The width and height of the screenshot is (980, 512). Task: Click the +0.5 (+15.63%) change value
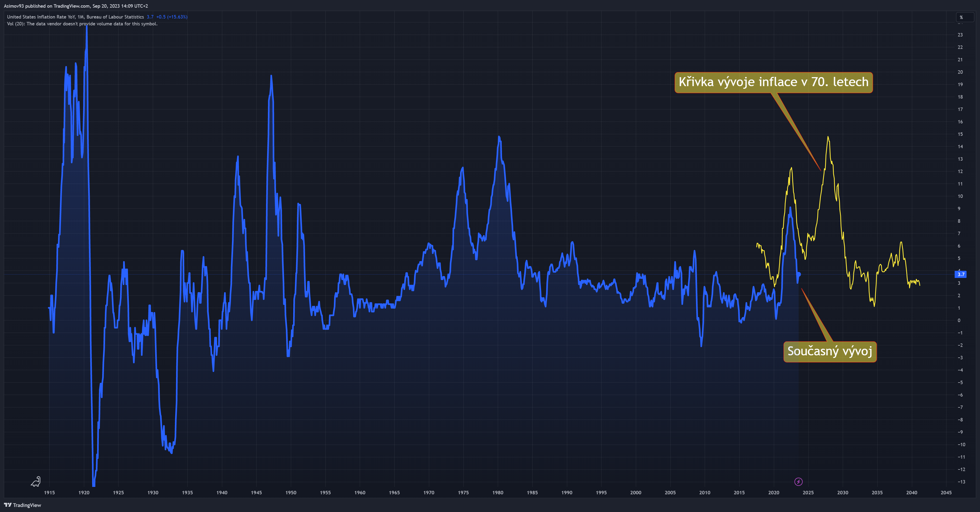click(172, 17)
